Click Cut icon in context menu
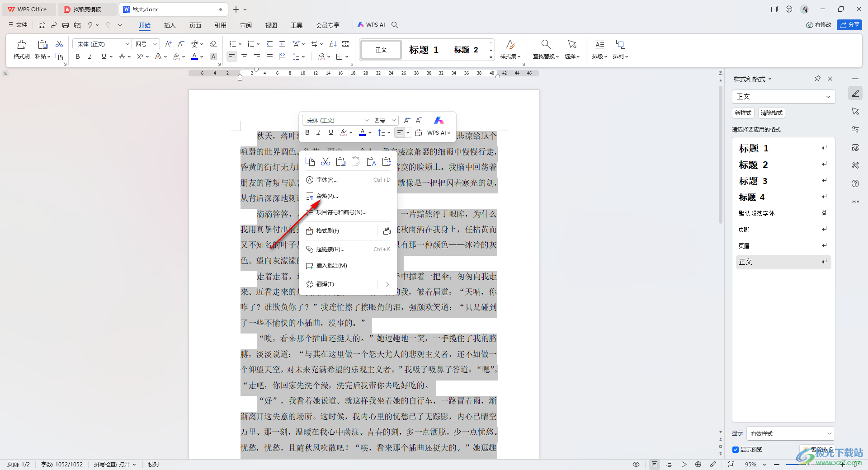 coord(325,162)
